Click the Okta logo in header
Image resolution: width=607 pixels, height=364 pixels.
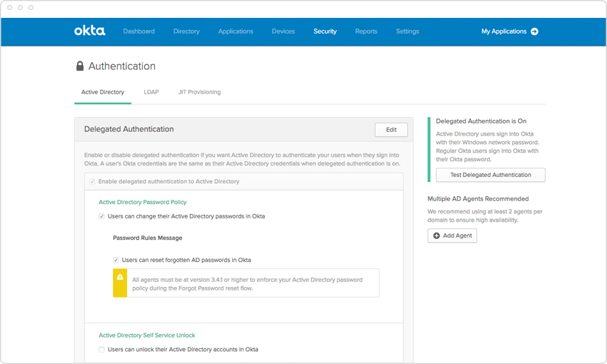(x=89, y=31)
